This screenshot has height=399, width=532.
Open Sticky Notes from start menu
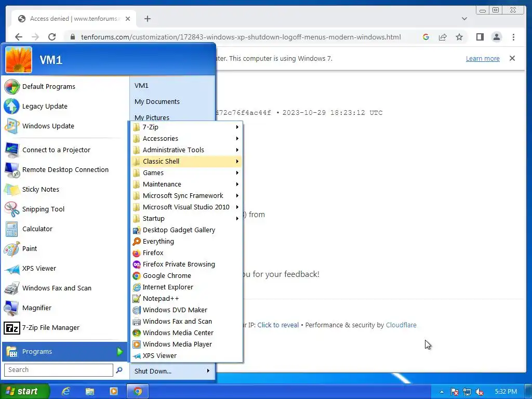[64, 189]
